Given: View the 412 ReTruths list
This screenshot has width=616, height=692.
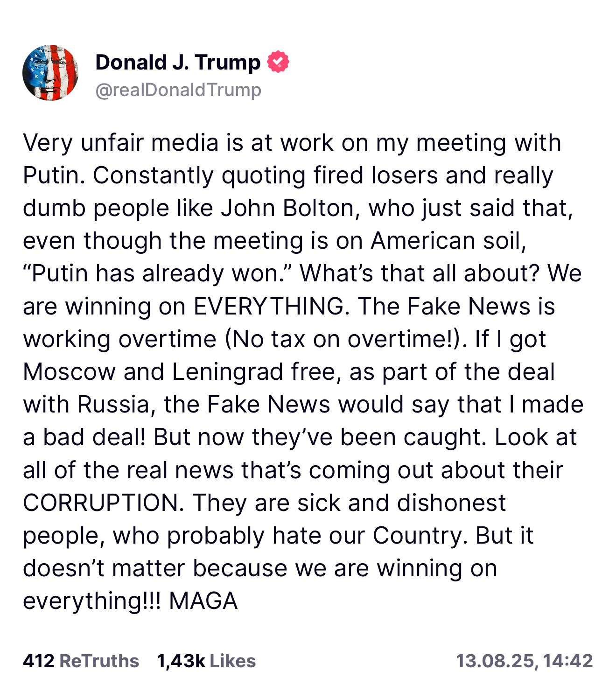Looking at the screenshot, I should point(81,661).
